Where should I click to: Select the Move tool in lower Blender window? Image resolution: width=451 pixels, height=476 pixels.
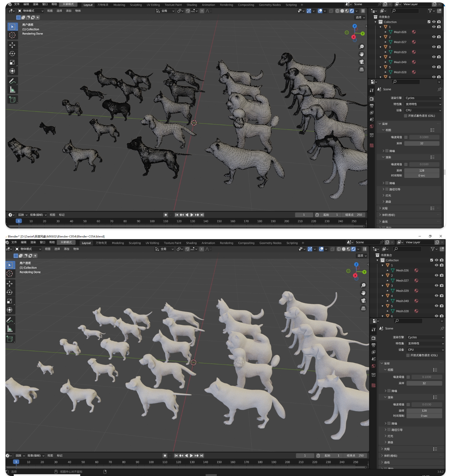(x=10, y=284)
